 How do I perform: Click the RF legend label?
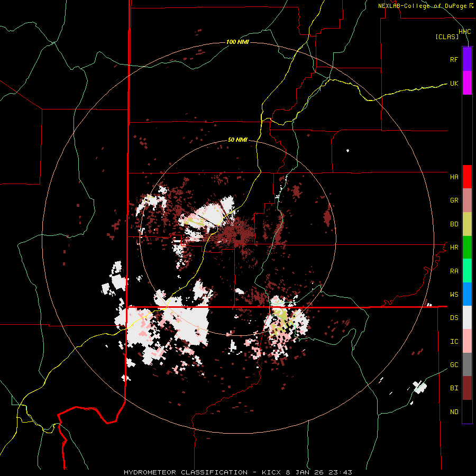pyautogui.click(x=454, y=59)
